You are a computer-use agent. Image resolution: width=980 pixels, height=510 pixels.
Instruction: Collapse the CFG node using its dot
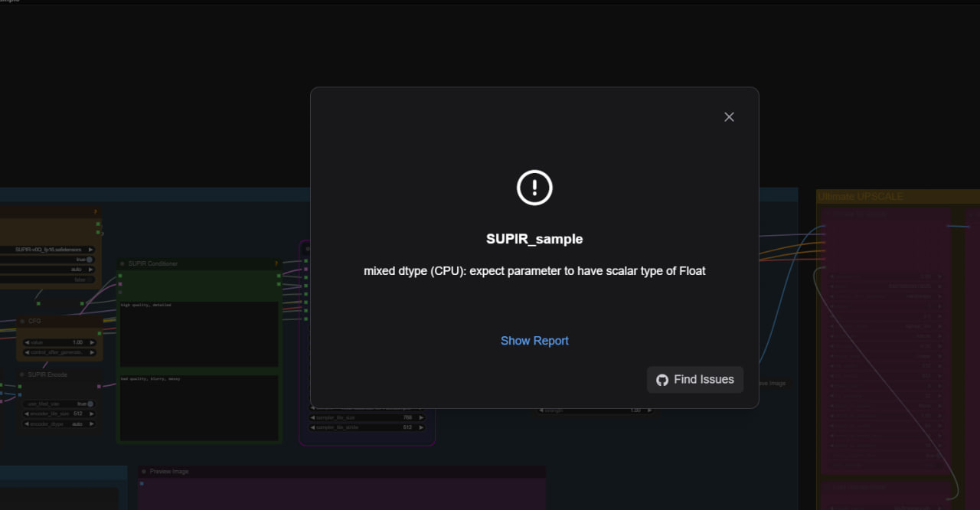23,322
